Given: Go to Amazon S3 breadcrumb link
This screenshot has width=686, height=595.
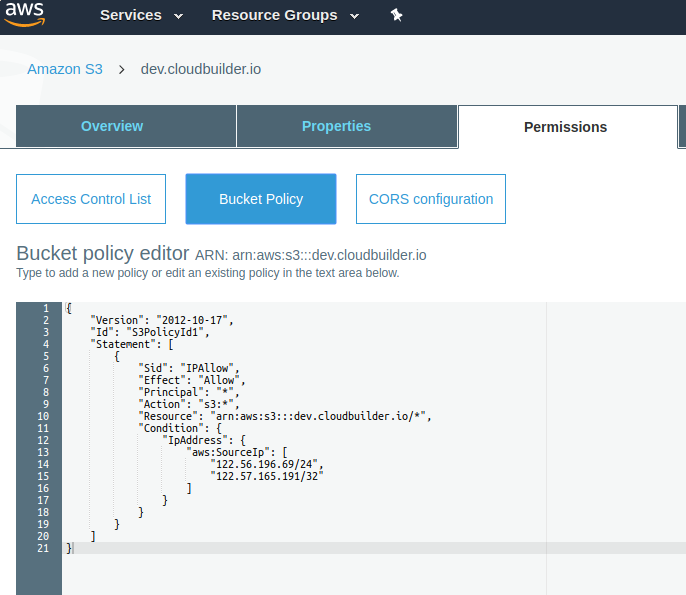Looking at the screenshot, I should [65, 69].
